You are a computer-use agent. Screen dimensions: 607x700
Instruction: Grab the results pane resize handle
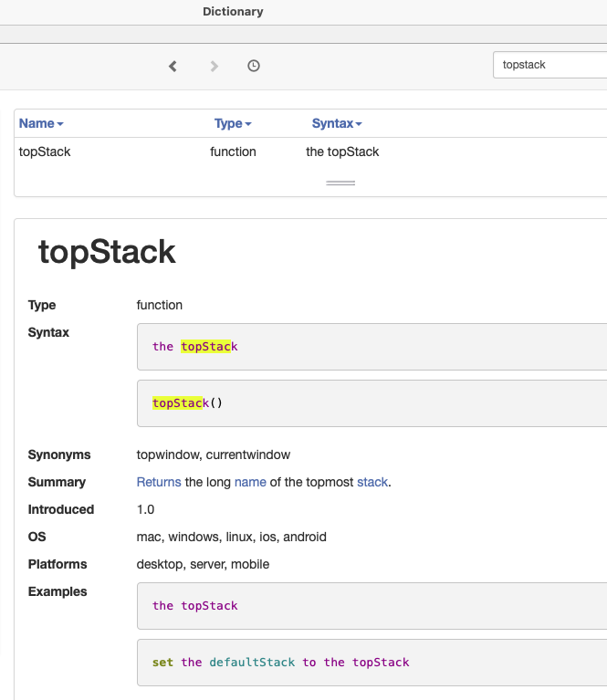pyautogui.click(x=340, y=183)
